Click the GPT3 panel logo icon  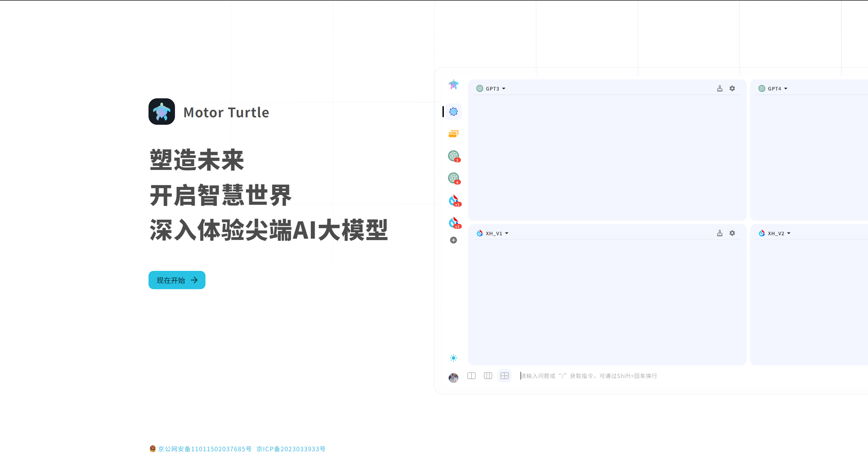click(x=480, y=88)
